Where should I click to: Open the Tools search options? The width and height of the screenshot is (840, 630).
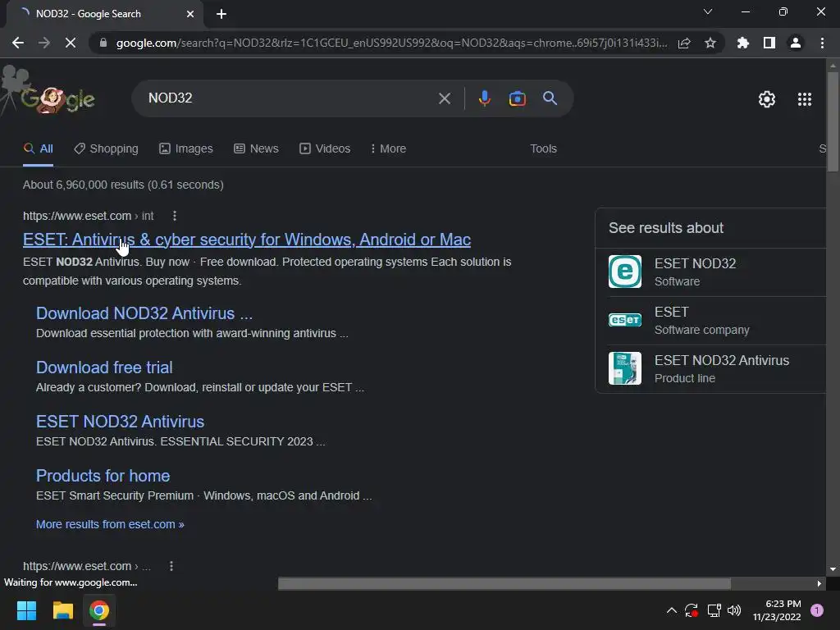click(x=543, y=149)
